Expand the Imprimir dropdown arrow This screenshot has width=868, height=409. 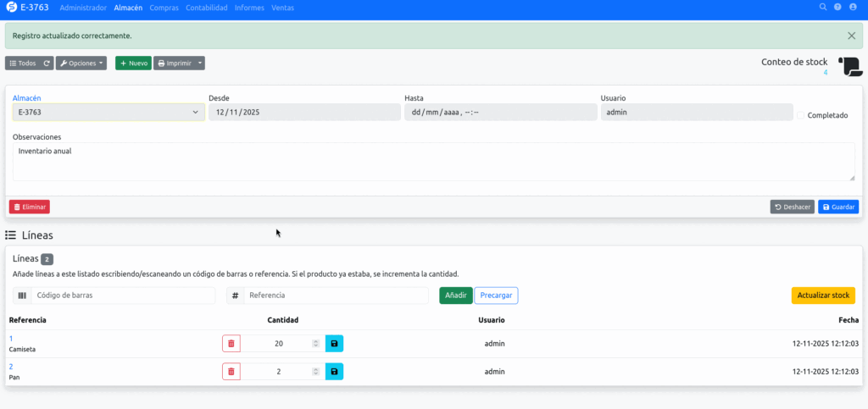pos(200,64)
